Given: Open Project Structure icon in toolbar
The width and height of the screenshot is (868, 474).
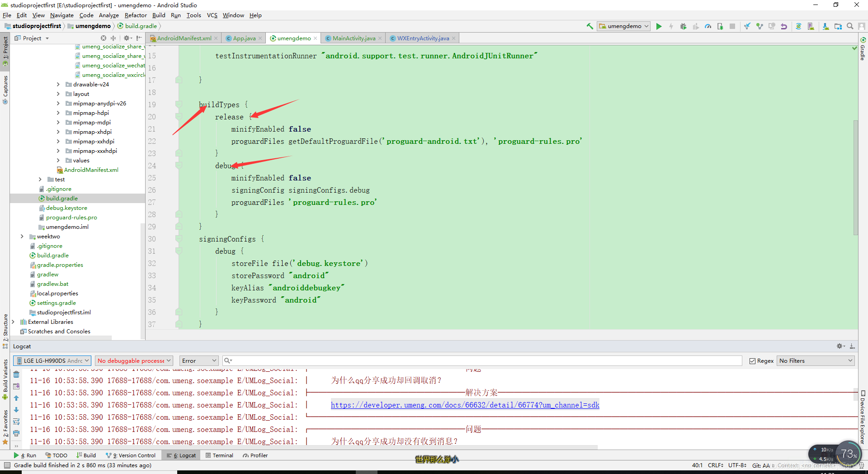Looking at the screenshot, I should coord(838,26).
